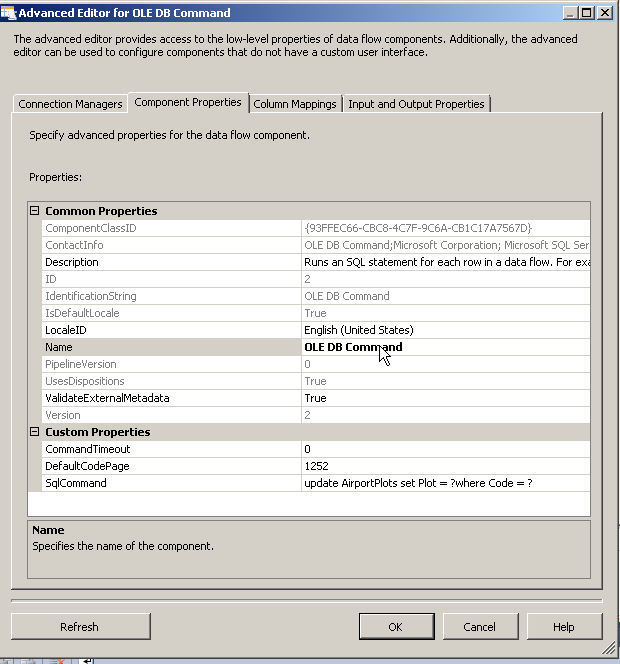
Task: Open the LocaleID English (United States) value
Action: coord(446,330)
